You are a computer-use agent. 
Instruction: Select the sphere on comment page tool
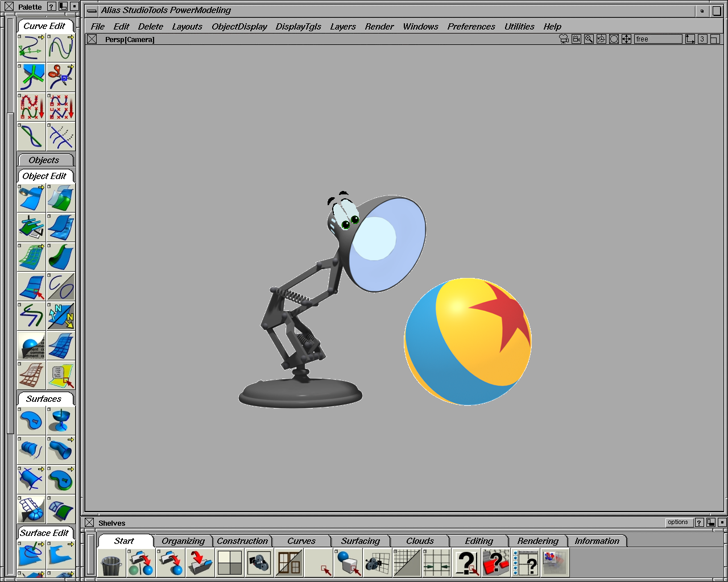click(x=31, y=346)
